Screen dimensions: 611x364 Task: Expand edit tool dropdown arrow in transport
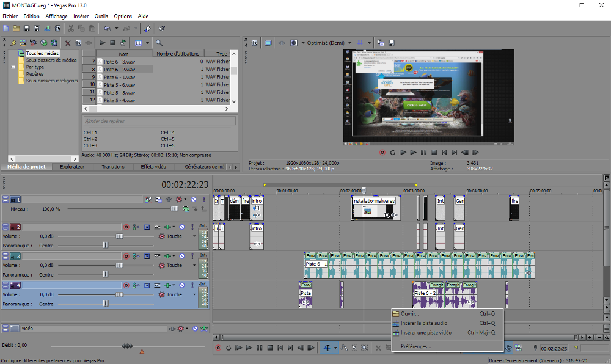(x=335, y=348)
